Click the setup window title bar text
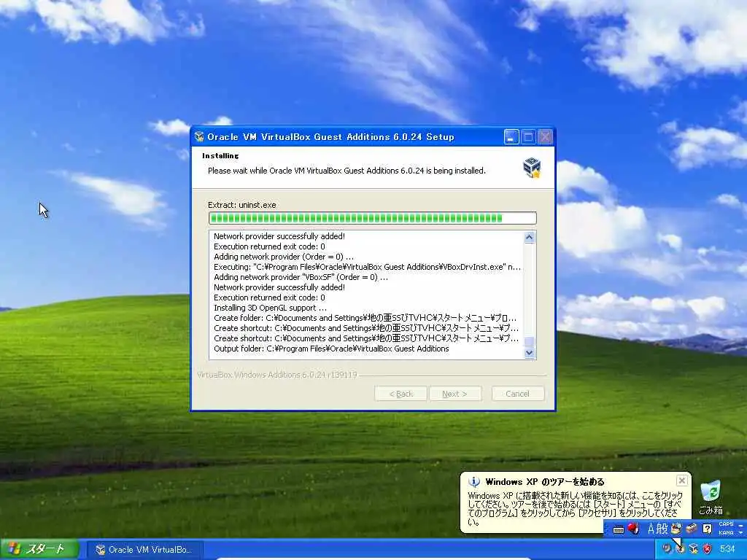Image resolution: width=747 pixels, height=560 pixels. tap(330, 137)
